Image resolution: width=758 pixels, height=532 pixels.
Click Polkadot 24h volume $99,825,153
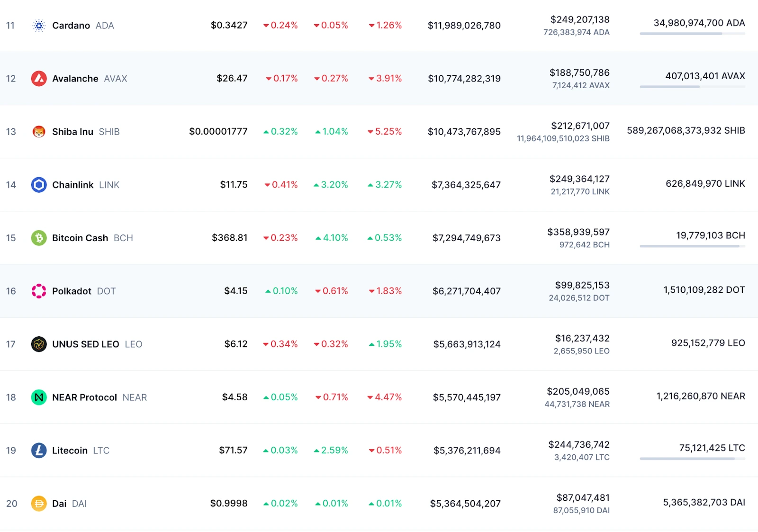582,285
